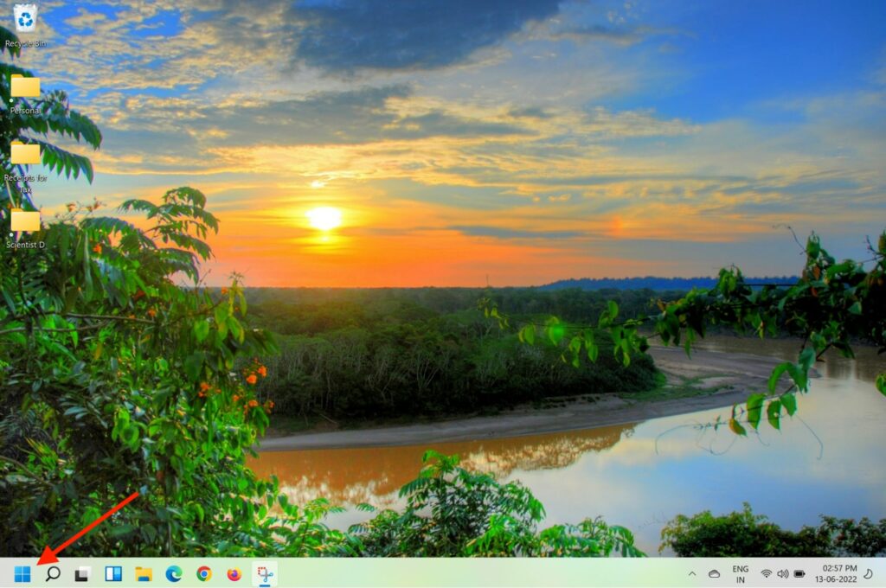Launch Firefox from taskbar
This screenshot has width=886, height=588.
[x=234, y=573]
